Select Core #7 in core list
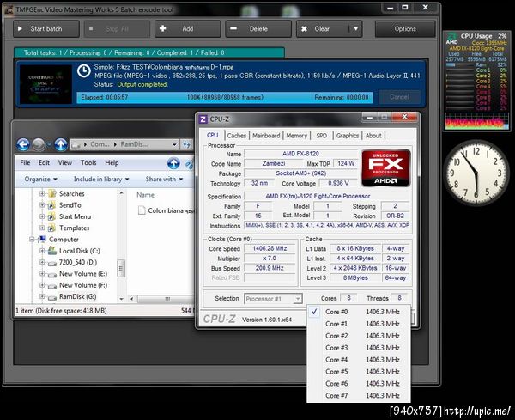Screen dimensions: 515x420 (358, 396)
